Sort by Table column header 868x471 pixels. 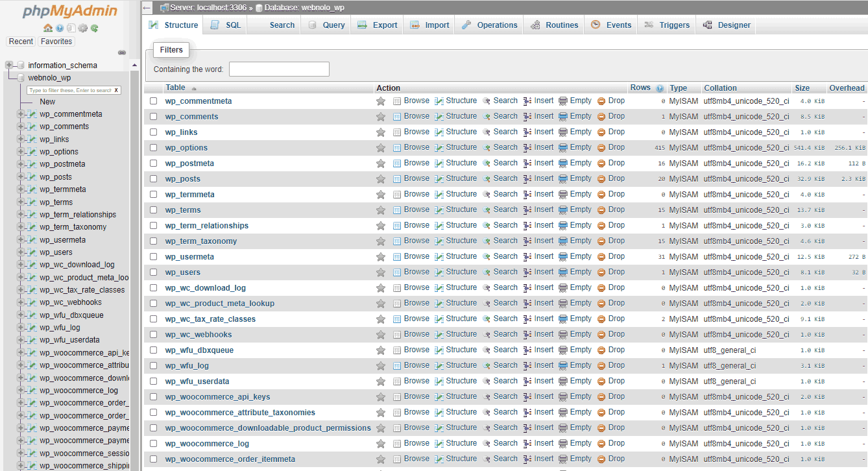[x=175, y=88]
